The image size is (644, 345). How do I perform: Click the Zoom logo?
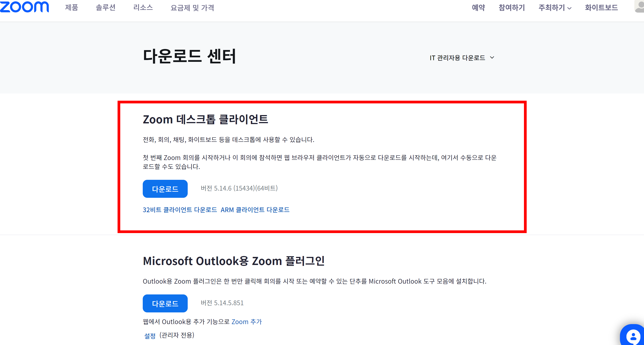tap(24, 7)
